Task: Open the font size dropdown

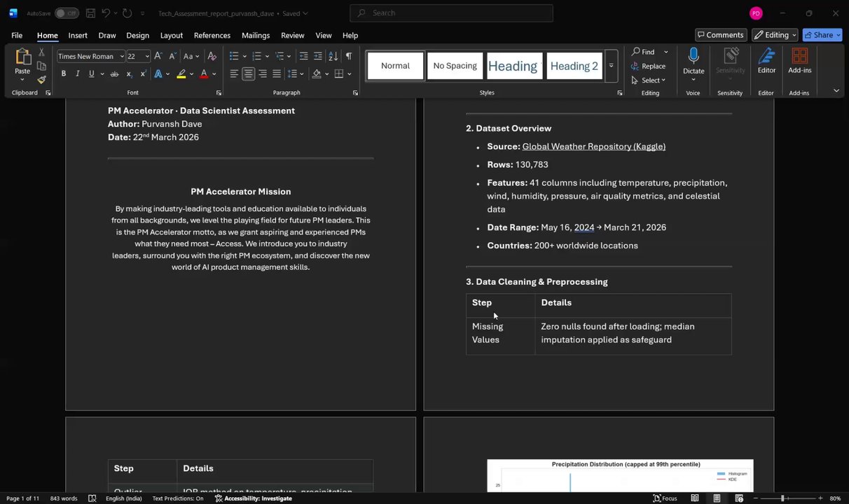Action: click(146, 56)
